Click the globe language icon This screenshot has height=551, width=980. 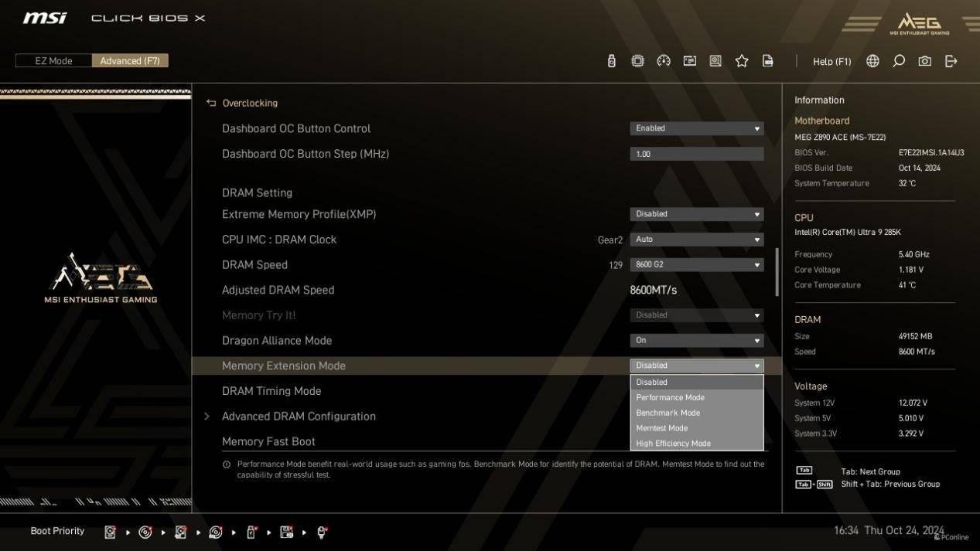[872, 61]
